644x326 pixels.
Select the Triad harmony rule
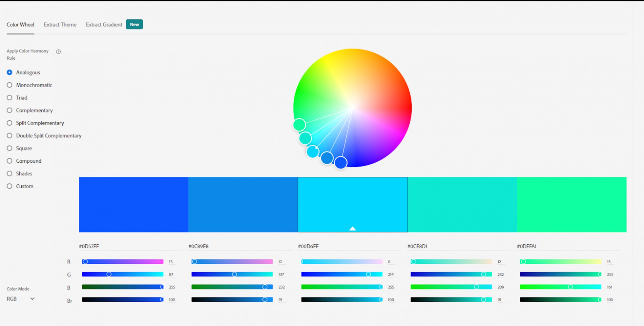coord(10,98)
